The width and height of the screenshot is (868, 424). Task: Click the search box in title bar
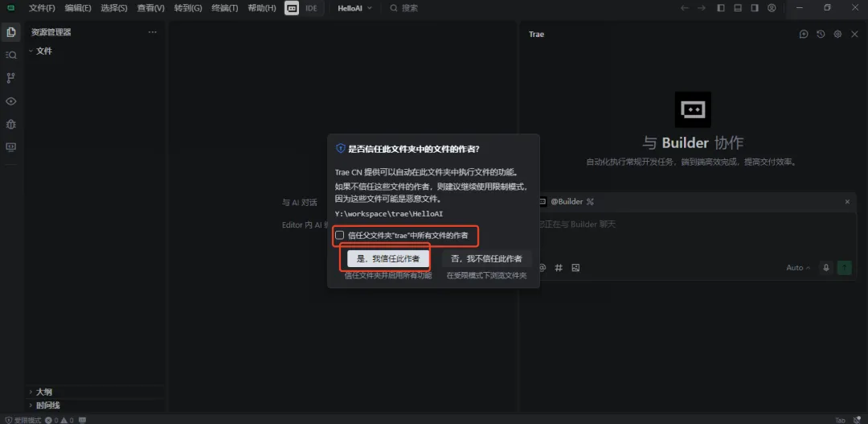(404, 8)
